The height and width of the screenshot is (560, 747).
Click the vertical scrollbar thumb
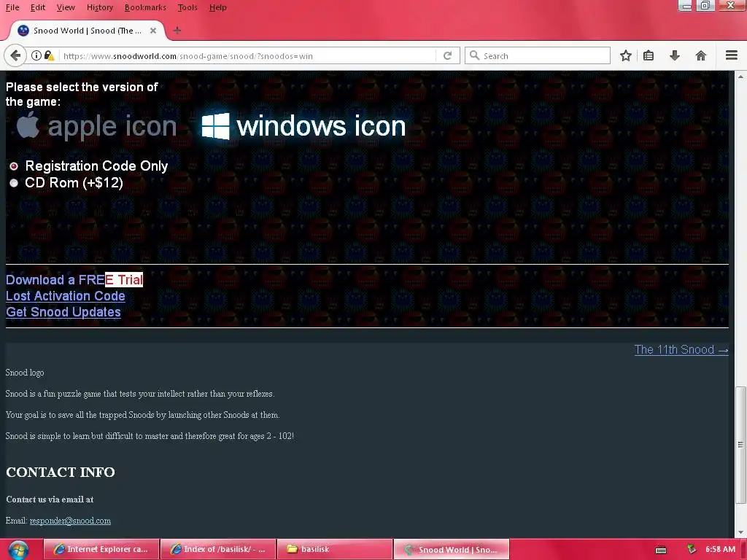tap(740, 444)
